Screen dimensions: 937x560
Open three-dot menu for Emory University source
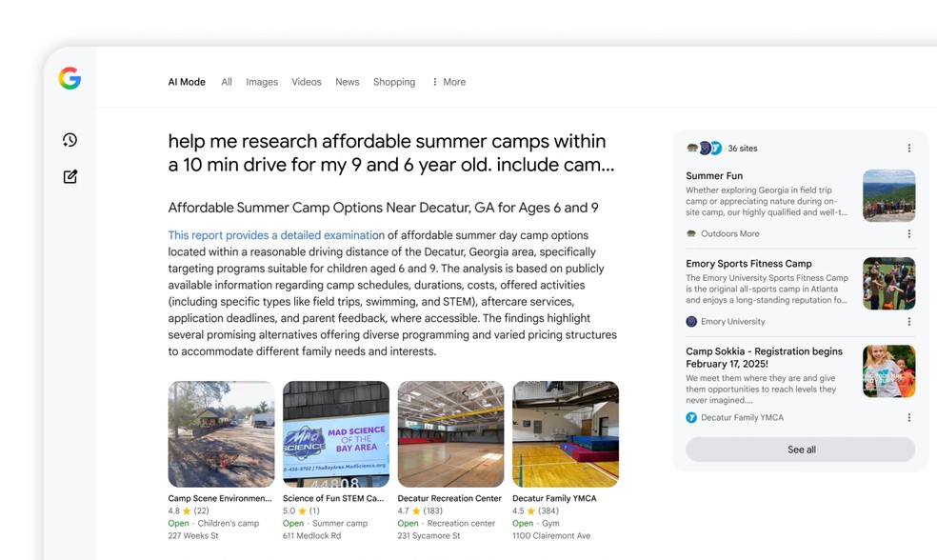(908, 322)
